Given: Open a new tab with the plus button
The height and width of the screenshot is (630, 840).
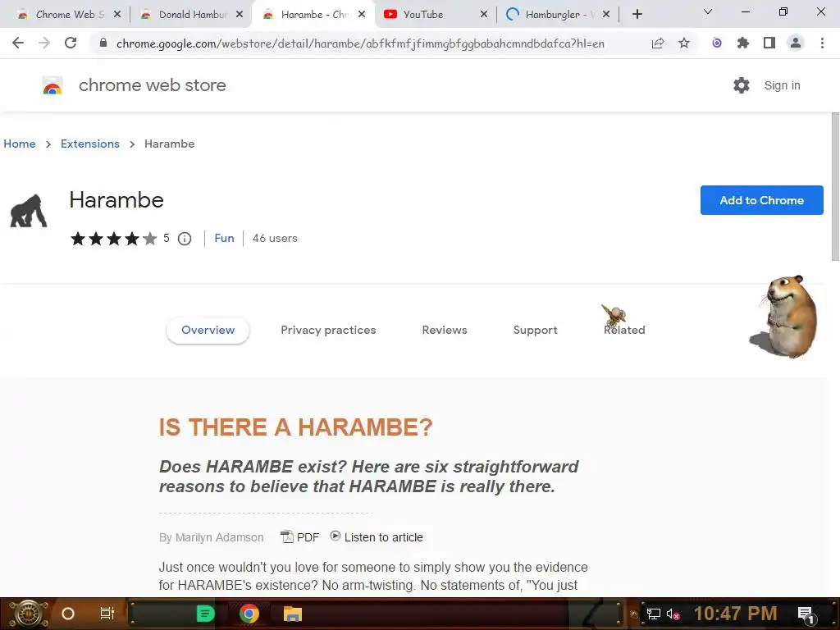Looking at the screenshot, I should pos(637,15).
